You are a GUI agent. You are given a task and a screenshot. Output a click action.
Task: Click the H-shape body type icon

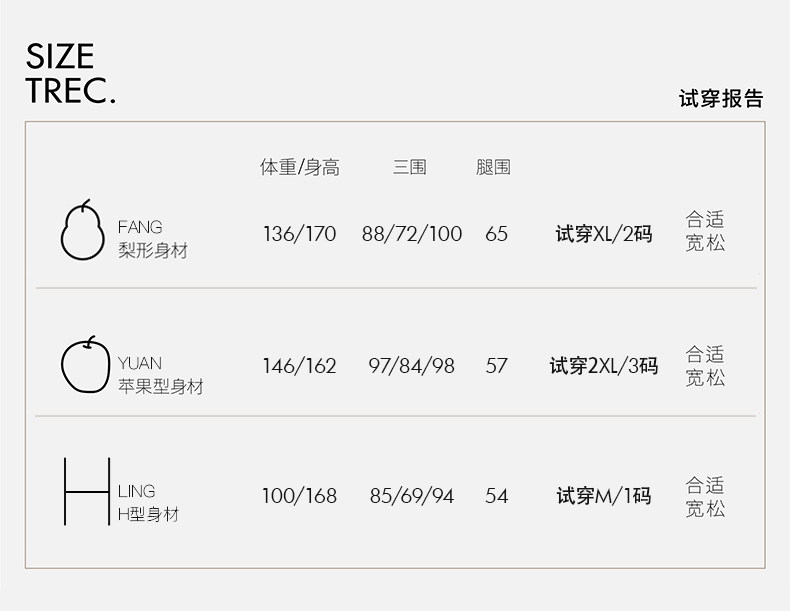[x=86, y=492]
